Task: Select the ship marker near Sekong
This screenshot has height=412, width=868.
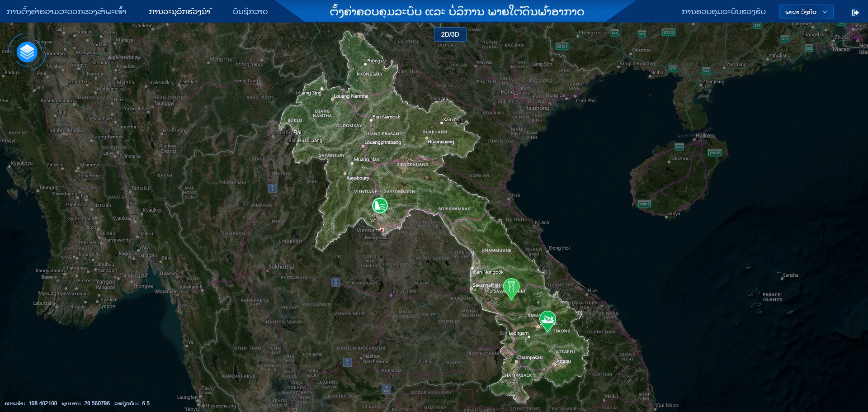Action: coord(547,320)
